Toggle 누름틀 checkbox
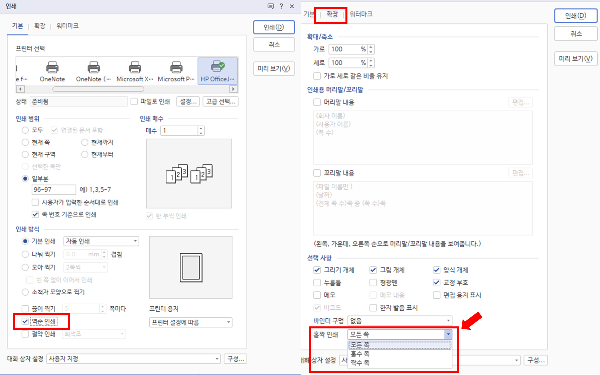Image resolution: width=600 pixels, height=375 pixels. tap(317, 282)
